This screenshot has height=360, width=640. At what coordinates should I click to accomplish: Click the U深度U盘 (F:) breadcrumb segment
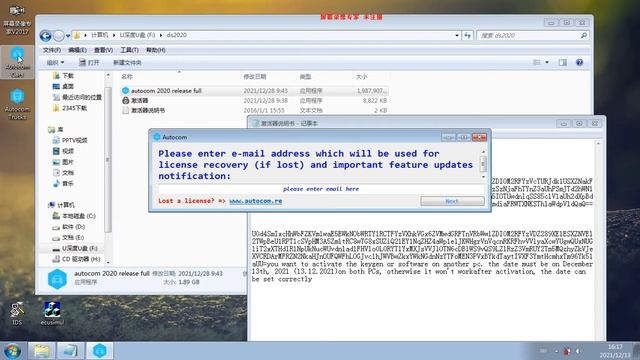pos(138,35)
